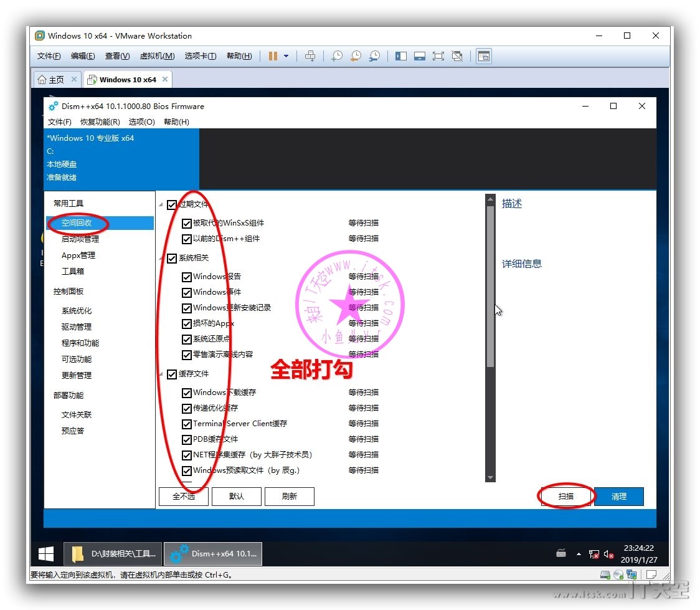Click the cleanup list scrollbar thumb
The height and width of the screenshot is (610, 700).
coord(490,287)
